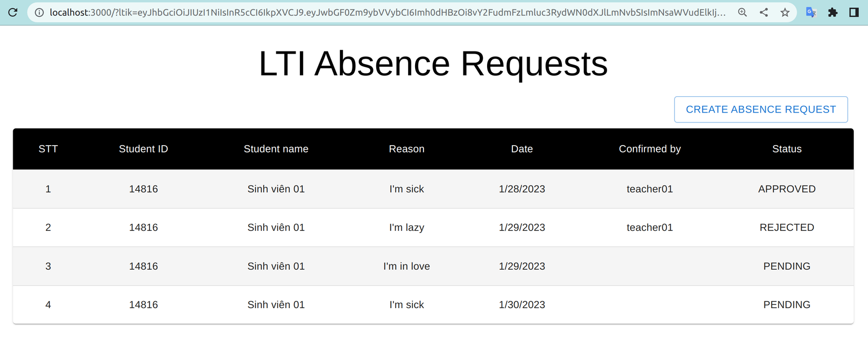Click the Student ID column header

click(x=143, y=149)
